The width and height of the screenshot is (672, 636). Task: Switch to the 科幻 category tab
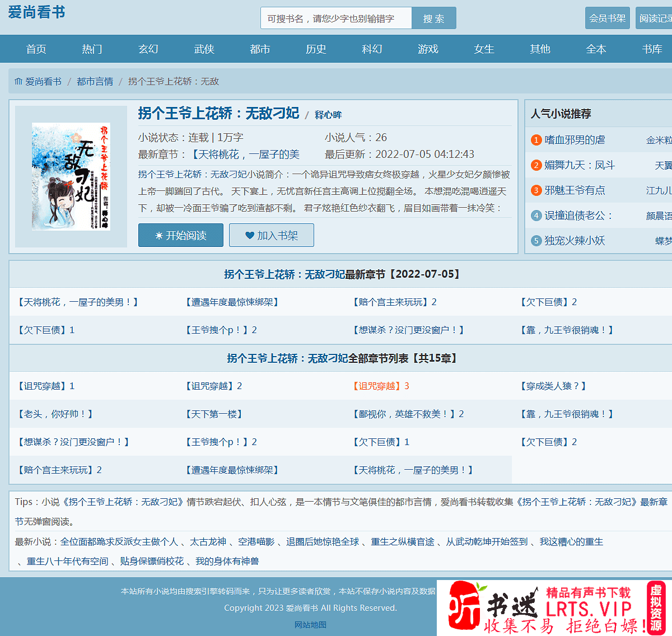(x=372, y=49)
